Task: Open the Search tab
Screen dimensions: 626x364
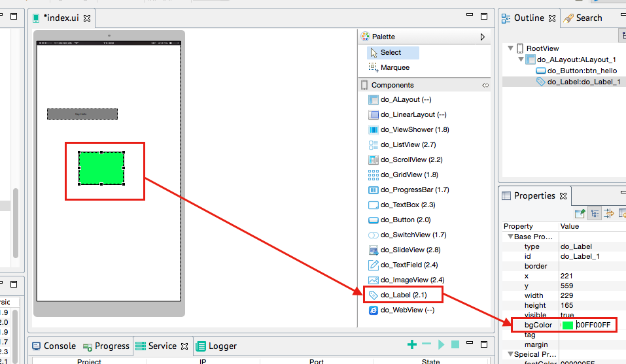Action: (x=588, y=18)
